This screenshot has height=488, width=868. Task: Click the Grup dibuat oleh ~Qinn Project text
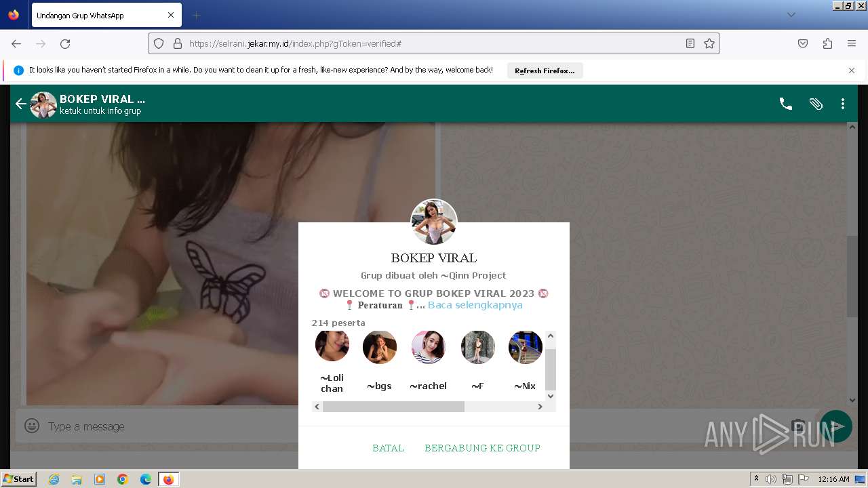[x=434, y=275]
